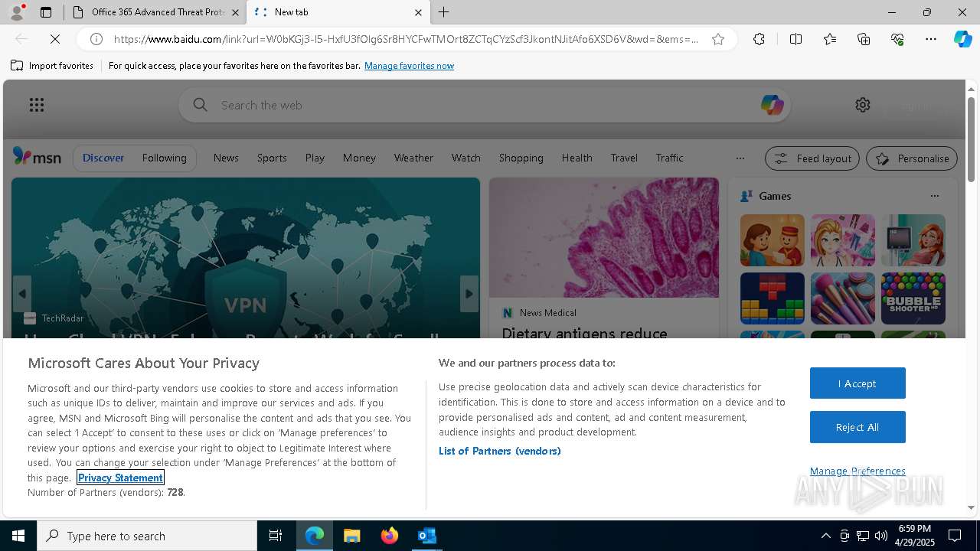Viewport: 980px width, 551px height.
Task: Click Personalise button
Action: click(x=912, y=158)
